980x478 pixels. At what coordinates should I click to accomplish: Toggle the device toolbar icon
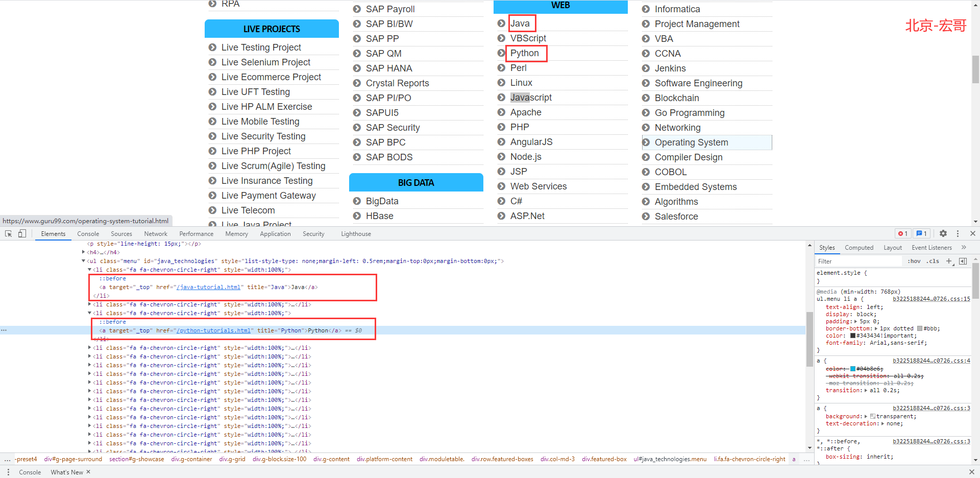pyautogui.click(x=22, y=233)
